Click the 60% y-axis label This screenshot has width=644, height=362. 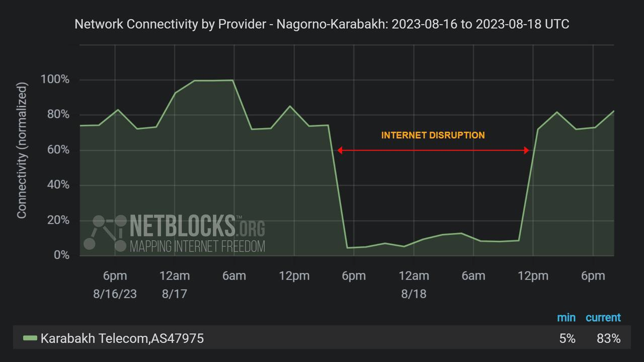(x=57, y=150)
